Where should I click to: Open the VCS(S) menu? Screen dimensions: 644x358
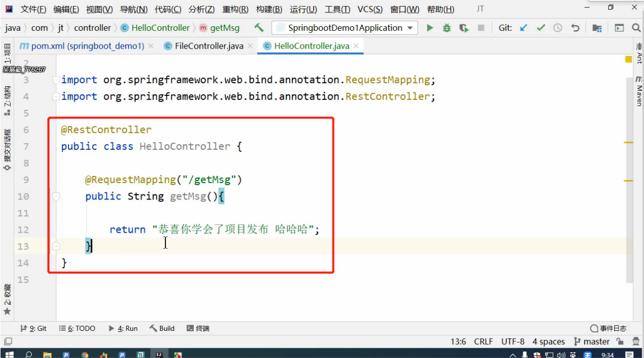pos(370,9)
